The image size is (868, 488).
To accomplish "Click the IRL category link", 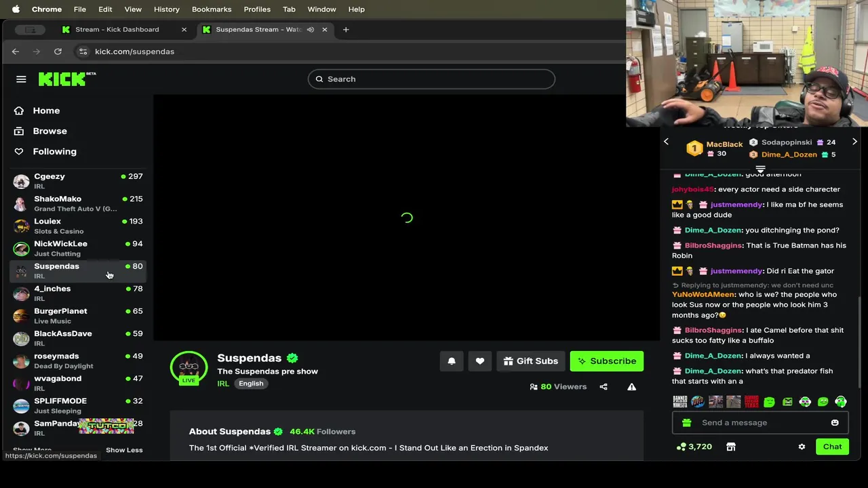I will point(223,384).
